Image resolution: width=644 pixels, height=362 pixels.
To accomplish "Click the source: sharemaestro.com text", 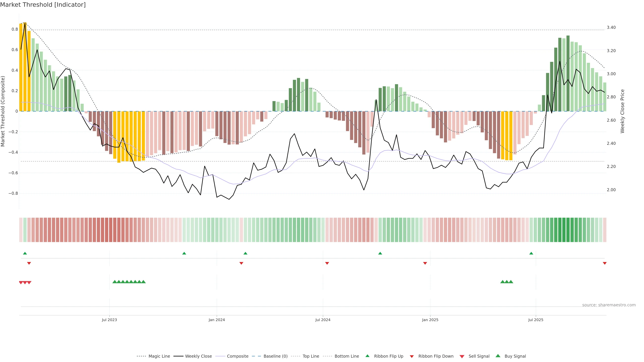I will pyautogui.click(x=609, y=305).
